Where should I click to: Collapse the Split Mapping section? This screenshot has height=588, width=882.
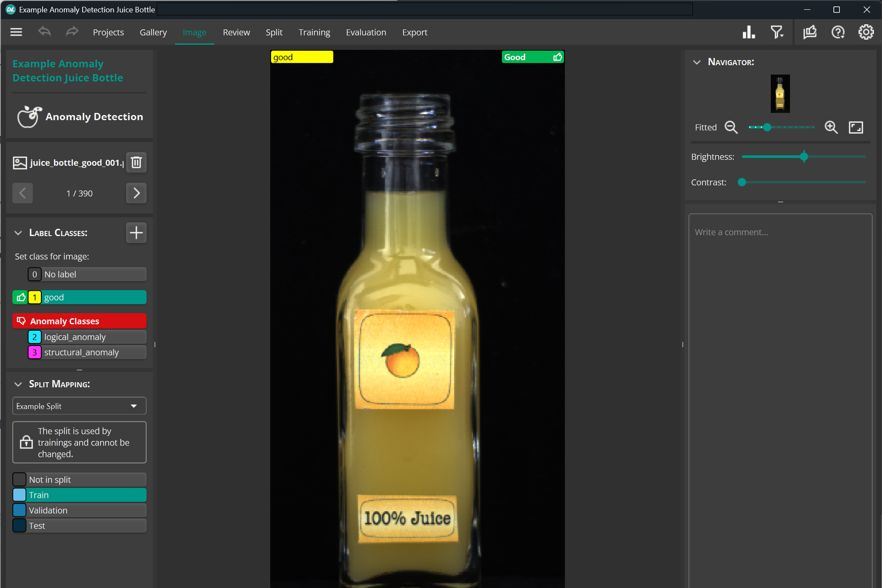18,384
